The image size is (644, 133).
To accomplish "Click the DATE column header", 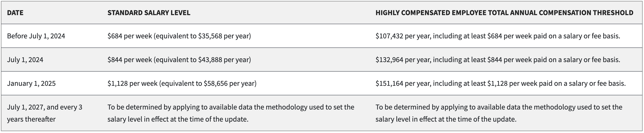I will [15, 13].
